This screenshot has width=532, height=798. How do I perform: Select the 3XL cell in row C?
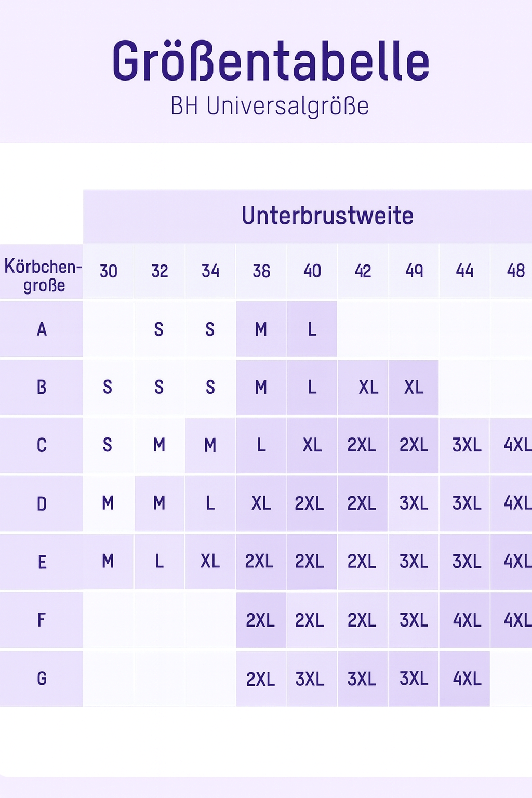[467, 445]
